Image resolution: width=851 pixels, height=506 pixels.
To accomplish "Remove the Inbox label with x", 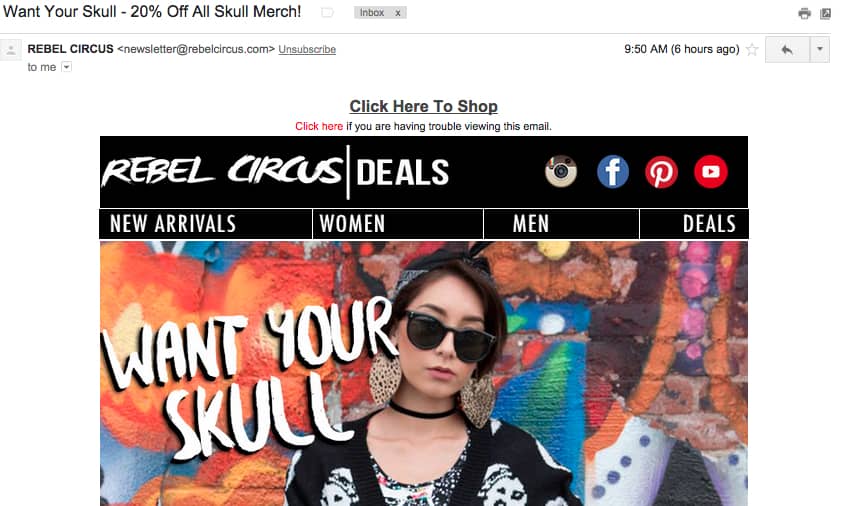I will tap(398, 12).
